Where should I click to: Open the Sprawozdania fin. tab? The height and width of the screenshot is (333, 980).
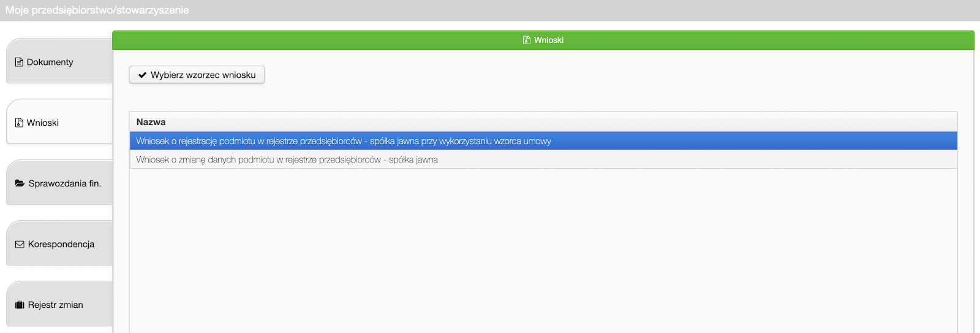59,183
